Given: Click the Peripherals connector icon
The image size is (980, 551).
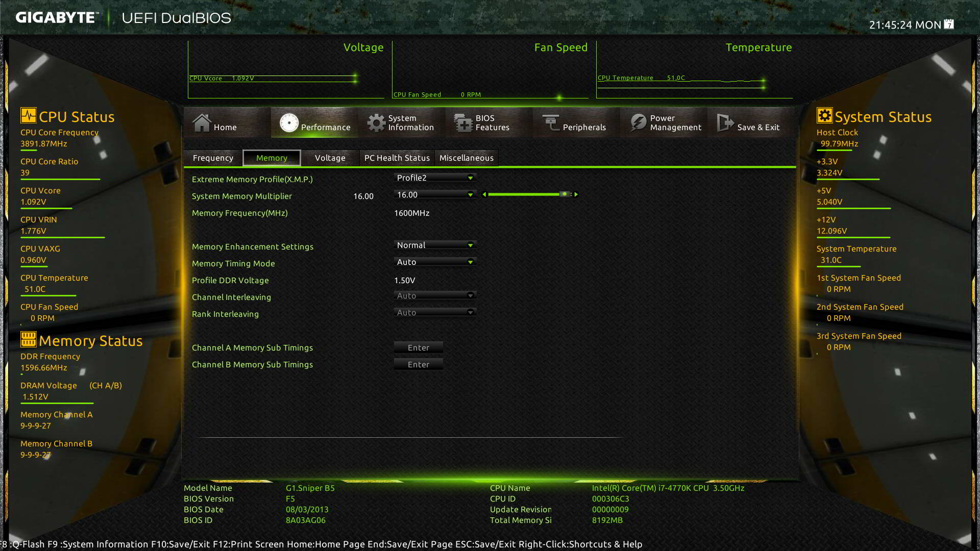Looking at the screenshot, I should coord(551,122).
